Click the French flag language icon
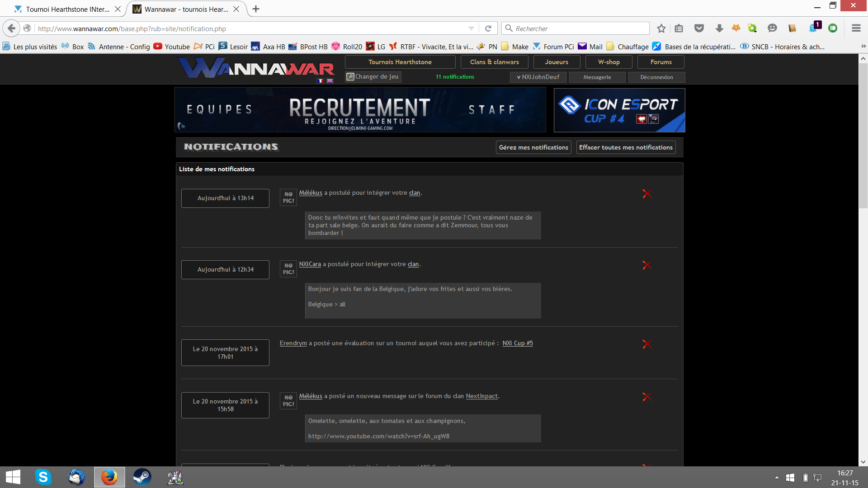Screen dimensions: 868x488 click(x=321, y=81)
